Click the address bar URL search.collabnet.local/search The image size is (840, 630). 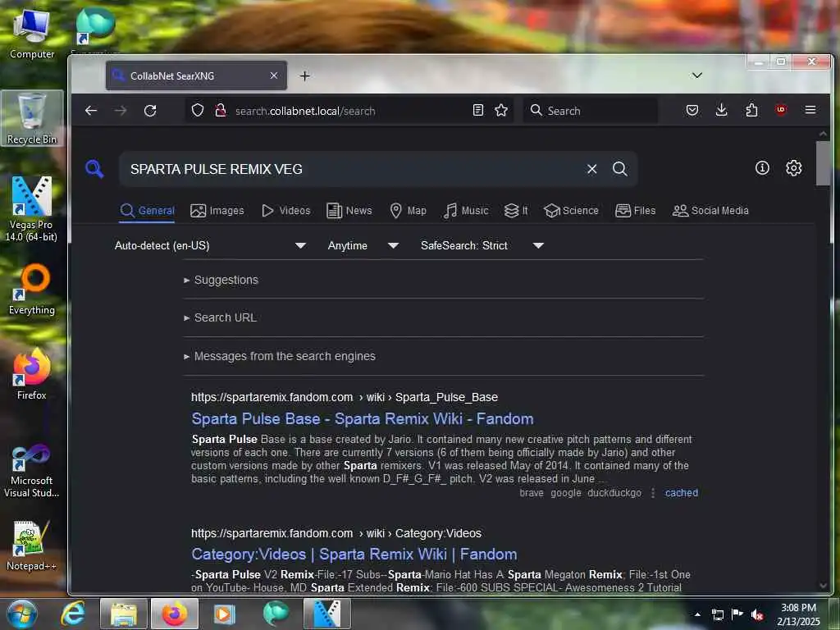(x=305, y=111)
